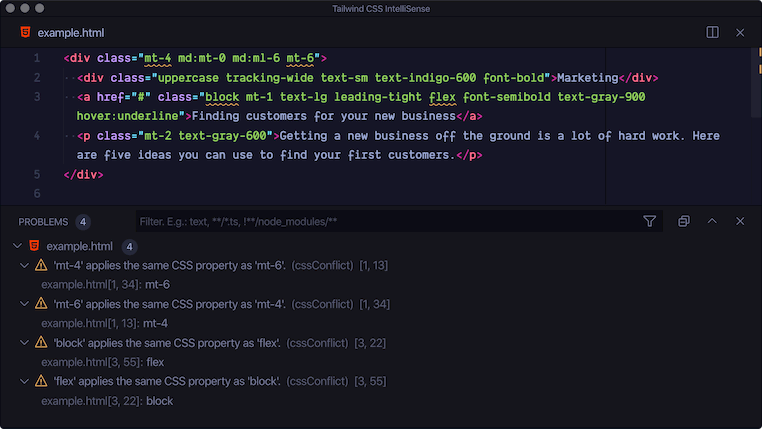Click the HTML5 file icon in the editor tab
This screenshot has width=762, height=429.
tap(25, 32)
